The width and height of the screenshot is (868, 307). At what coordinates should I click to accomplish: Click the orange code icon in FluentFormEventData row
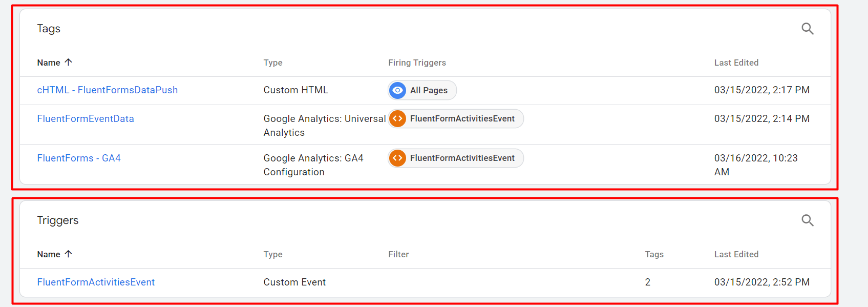pyautogui.click(x=397, y=119)
